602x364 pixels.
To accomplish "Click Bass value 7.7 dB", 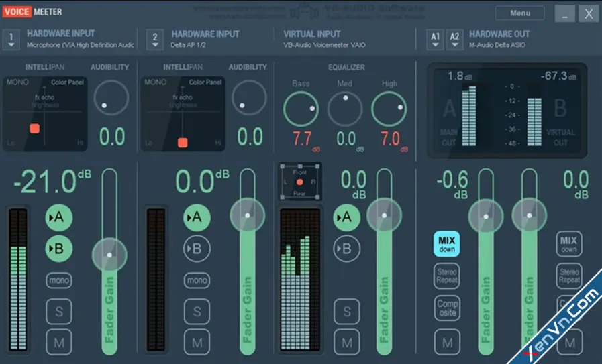I will [306, 140].
